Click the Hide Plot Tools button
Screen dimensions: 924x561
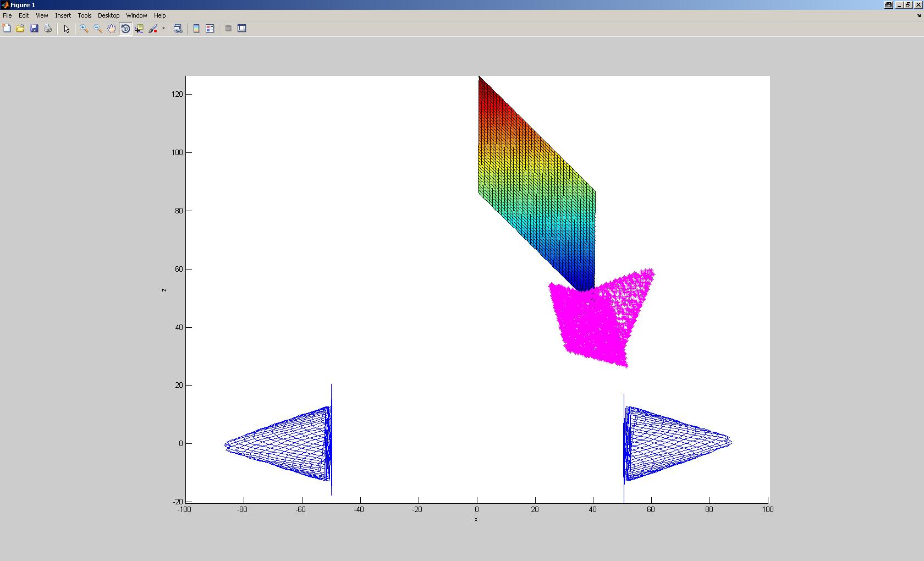tap(228, 29)
